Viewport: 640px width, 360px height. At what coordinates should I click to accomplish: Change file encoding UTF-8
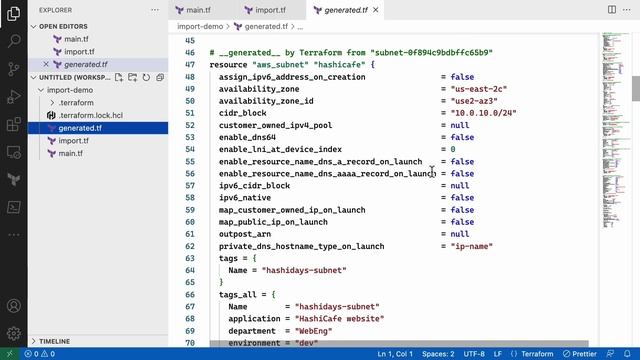pos(474,354)
